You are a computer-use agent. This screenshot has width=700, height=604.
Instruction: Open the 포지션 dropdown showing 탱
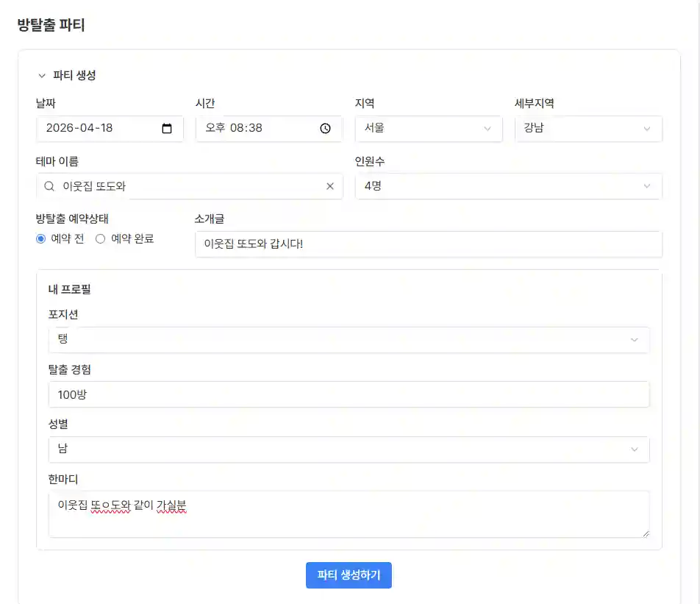(x=349, y=340)
